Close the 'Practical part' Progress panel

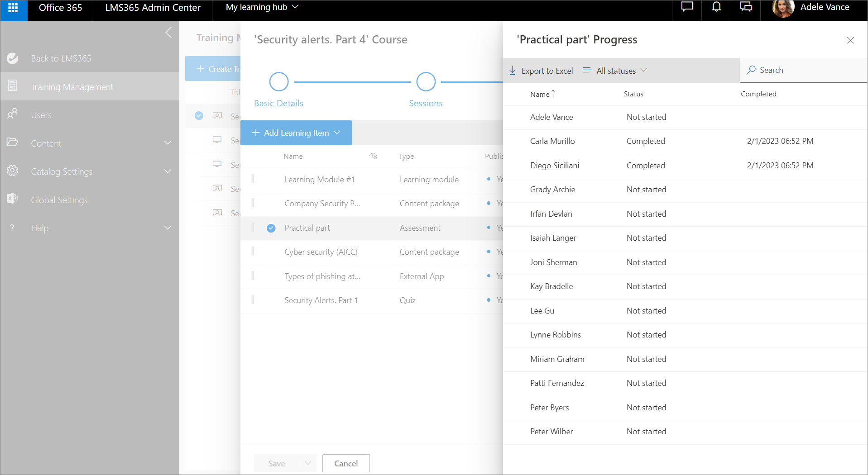pos(850,40)
